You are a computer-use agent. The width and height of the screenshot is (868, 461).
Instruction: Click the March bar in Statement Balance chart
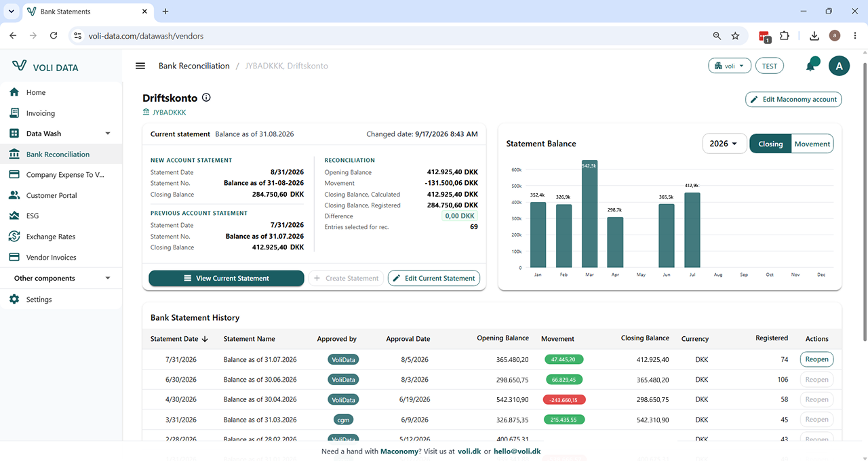pyautogui.click(x=589, y=214)
